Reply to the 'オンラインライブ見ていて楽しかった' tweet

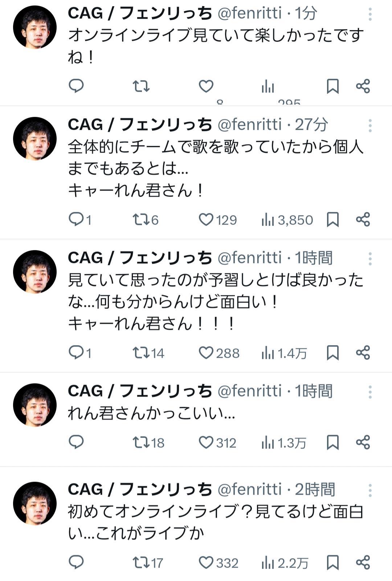click(76, 86)
